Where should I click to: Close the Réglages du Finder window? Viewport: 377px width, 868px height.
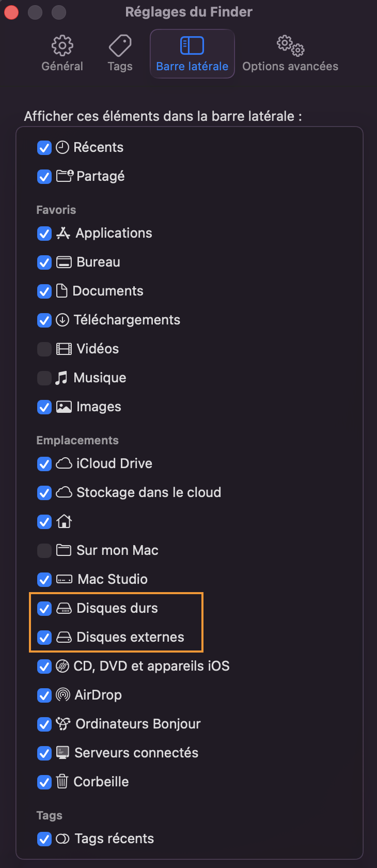(x=11, y=12)
